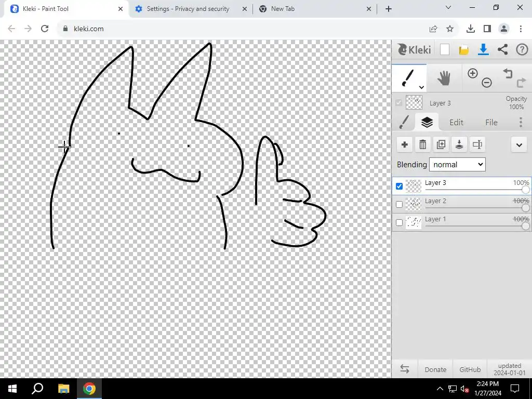View site info via lock icon
This screenshot has height=399, width=532.
tap(65, 29)
